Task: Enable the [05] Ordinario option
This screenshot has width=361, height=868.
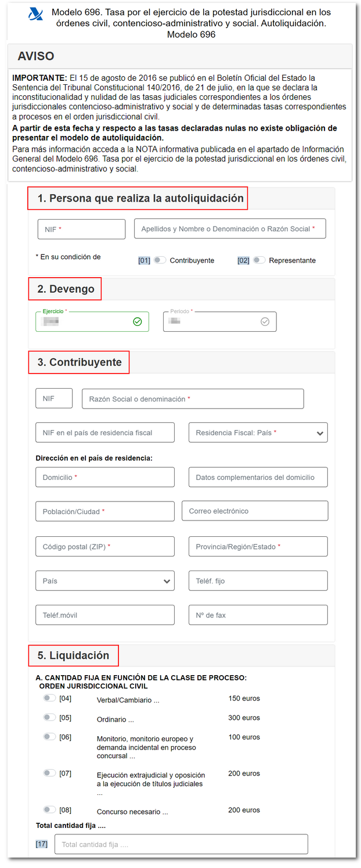Action: click(49, 718)
